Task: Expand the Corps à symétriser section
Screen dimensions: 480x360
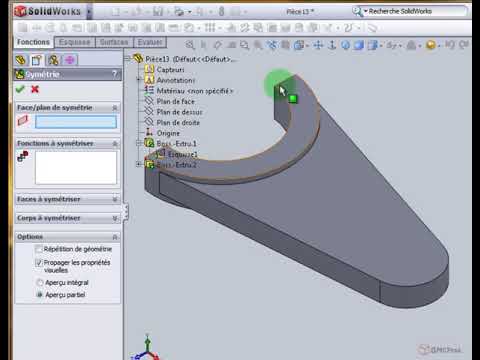Action: pos(115,218)
